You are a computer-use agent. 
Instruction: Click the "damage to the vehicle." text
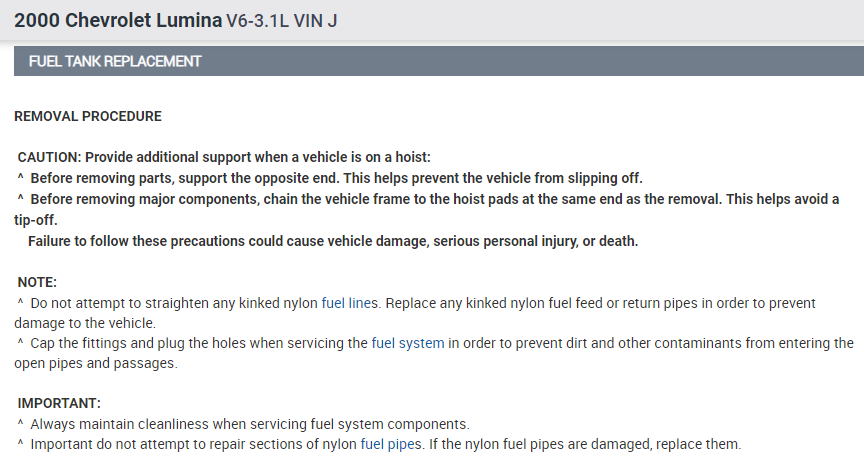pos(84,323)
